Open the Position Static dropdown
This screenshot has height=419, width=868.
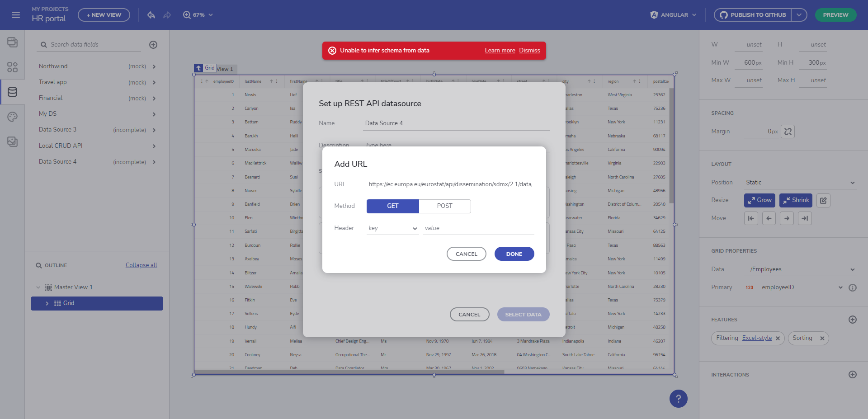(x=800, y=183)
